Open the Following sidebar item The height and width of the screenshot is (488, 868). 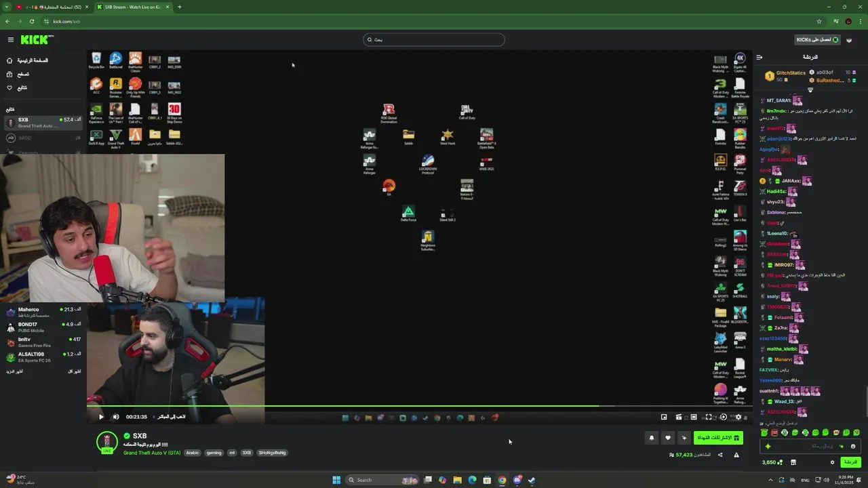click(17, 87)
